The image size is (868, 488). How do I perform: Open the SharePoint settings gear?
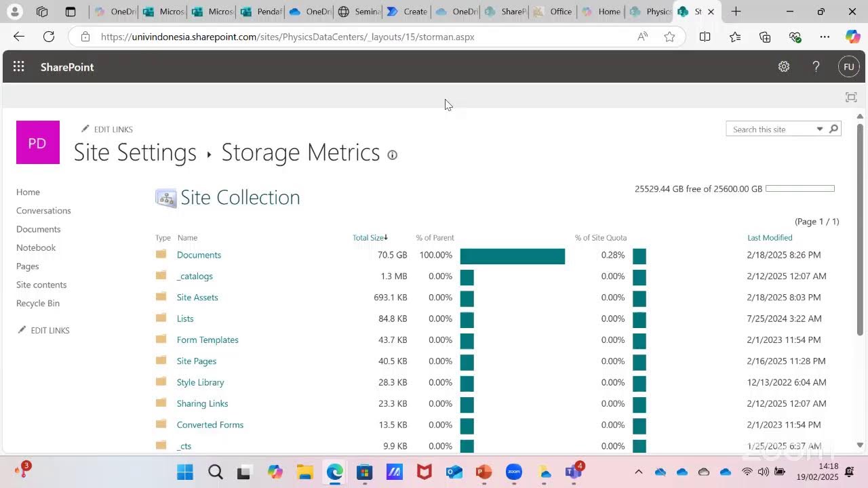[784, 66]
